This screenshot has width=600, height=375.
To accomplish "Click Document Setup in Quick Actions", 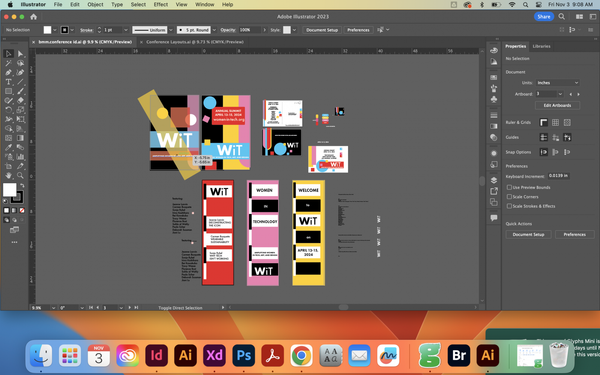I will pyautogui.click(x=528, y=235).
